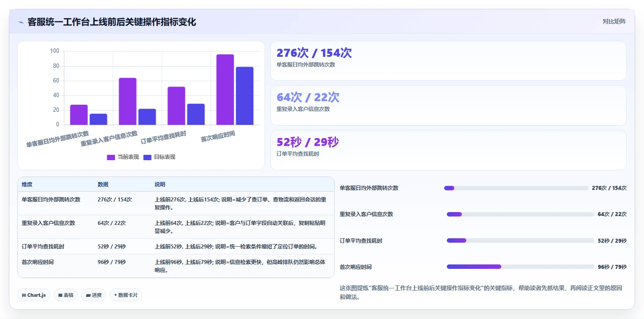Image resolution: width=644 pixels, height=319 pixels.
Task: Click the blue 目标表现 legend swatch
Action: pyautogui.click(x=148, y=157)
